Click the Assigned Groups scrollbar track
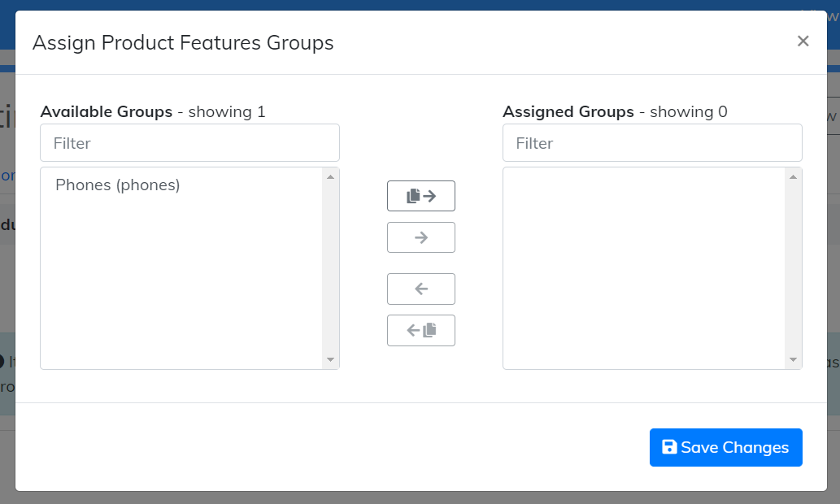Image resolution: width=840 pixels, height=504 pixels. [793, 268]
